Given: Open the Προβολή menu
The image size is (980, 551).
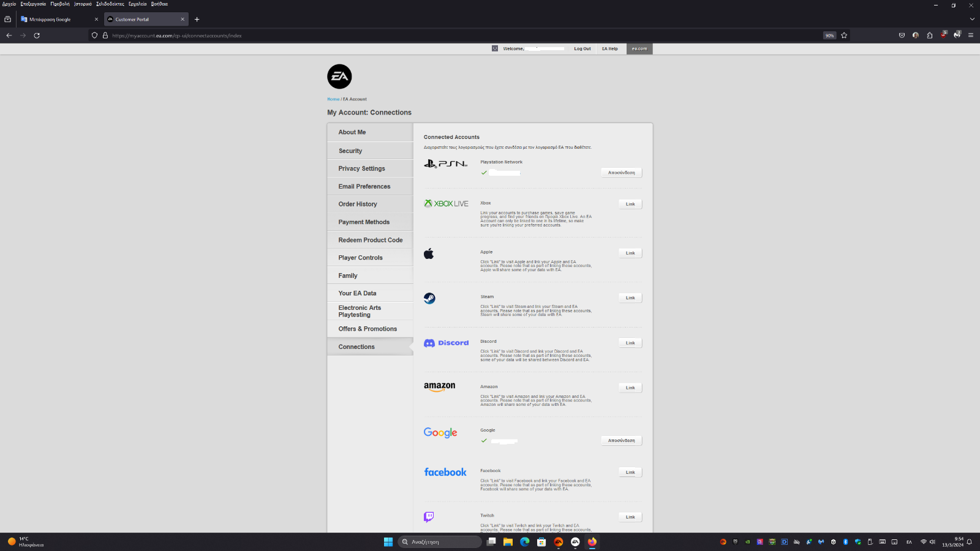Looking at the screenshot, I should pyautogui.click(x=60, y=4).
